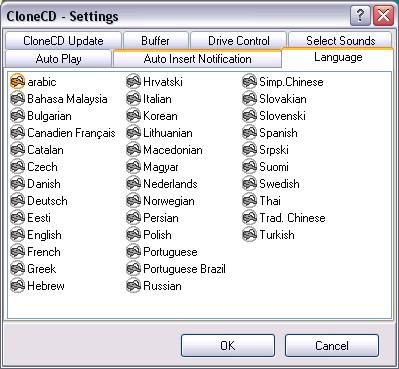Open the help question mark button
This screenshot has height=369, width=399.
click(x=360, y=16)
